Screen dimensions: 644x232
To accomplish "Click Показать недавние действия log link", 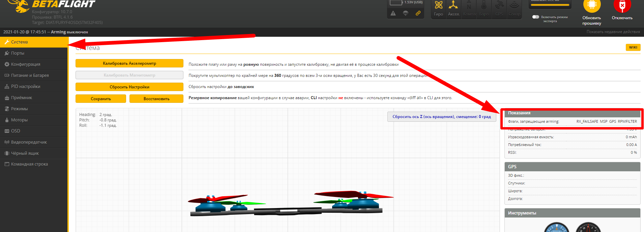I will [613, 32].
